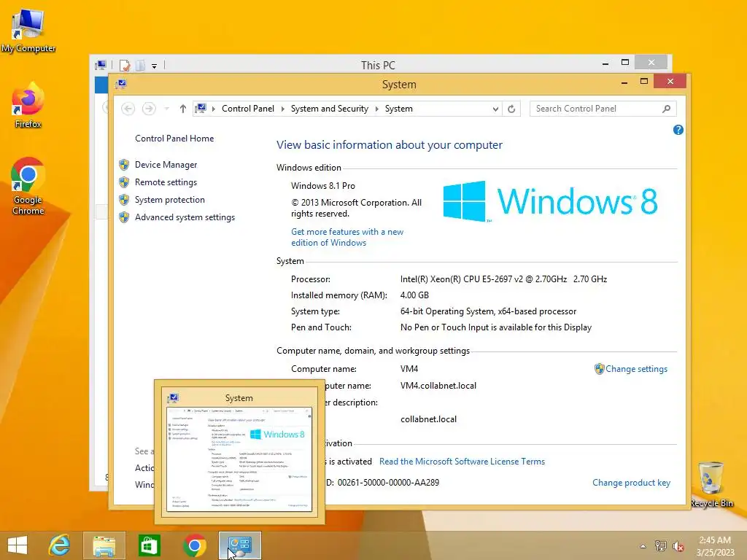Show hidden tray icons arrow
Viewport: 747px width, 560px height.
[x=643, y=546]
